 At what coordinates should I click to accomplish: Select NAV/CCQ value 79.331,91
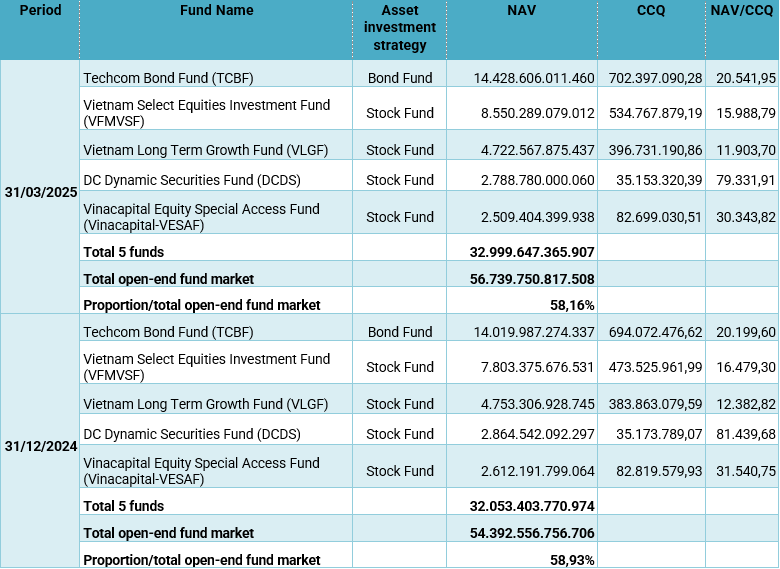(x=743, y=180)
